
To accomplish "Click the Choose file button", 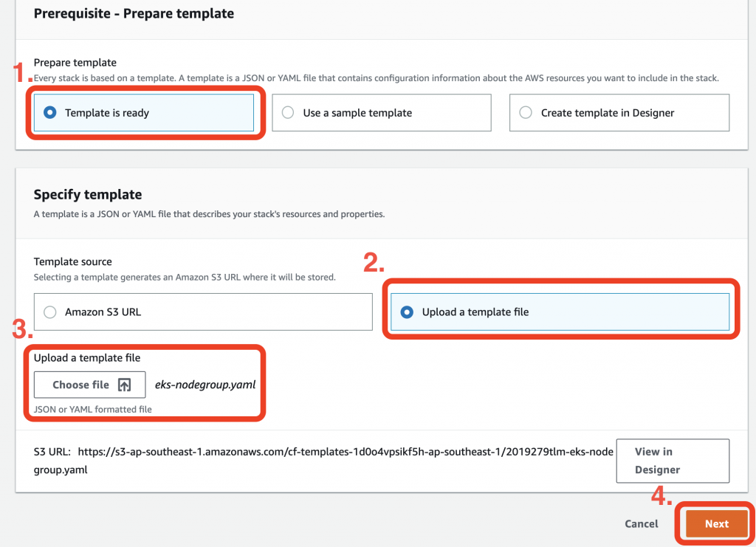I will 89,385.
